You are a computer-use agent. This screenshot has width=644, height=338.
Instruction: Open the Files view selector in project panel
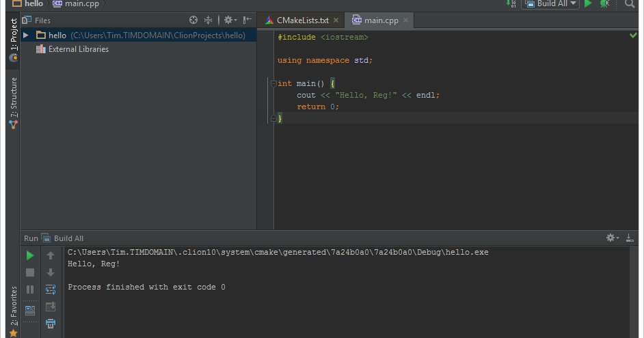pos(36,20)
